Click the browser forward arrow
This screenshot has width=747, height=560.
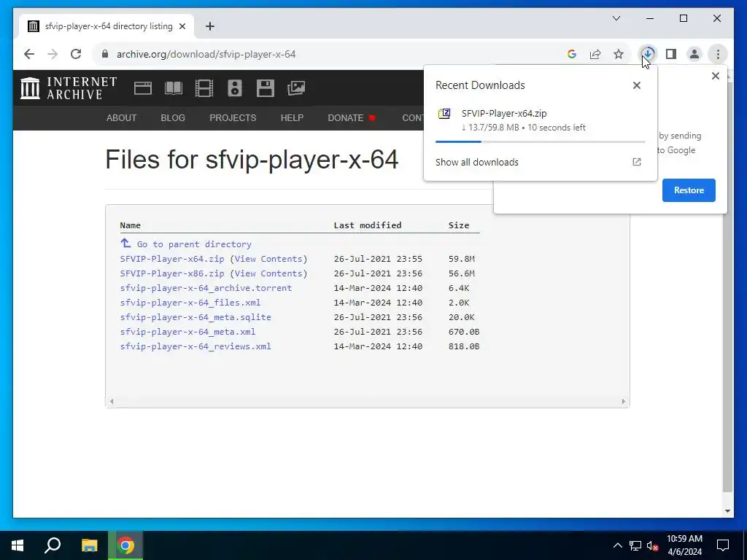click(53, 54)
